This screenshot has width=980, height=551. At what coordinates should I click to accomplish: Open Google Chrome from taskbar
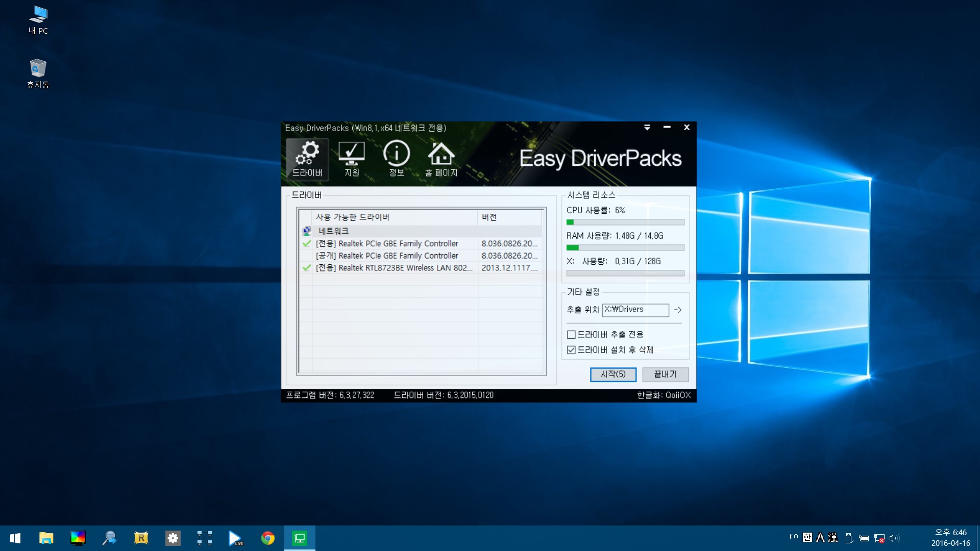coord(267,538)
